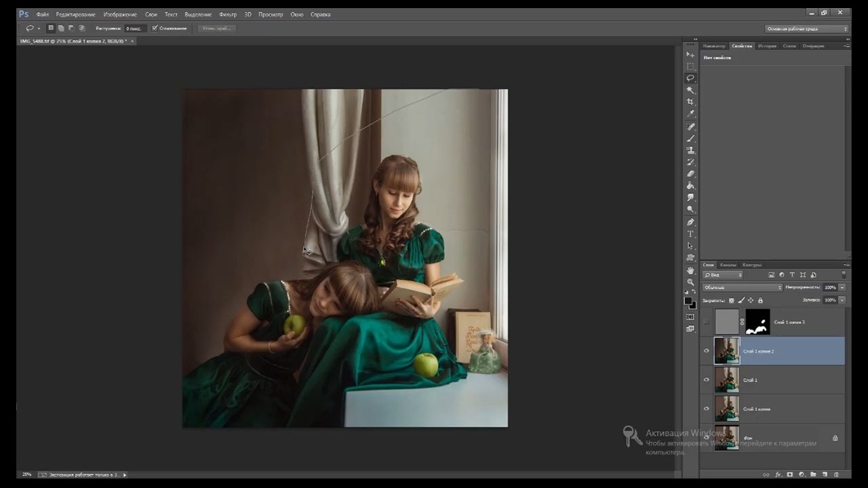Viewport: 868px width, 488px height.
Task: Change screen mode icon in toolbox
Action: [690, 329]
